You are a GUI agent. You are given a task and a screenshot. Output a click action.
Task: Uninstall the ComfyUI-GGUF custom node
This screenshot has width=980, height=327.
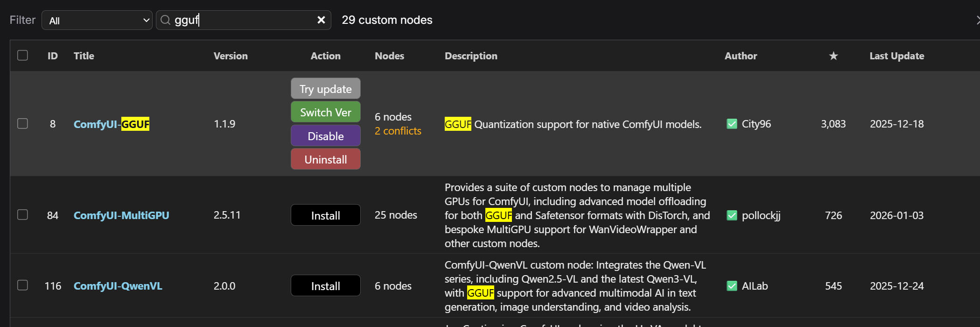tap(325, 159)
